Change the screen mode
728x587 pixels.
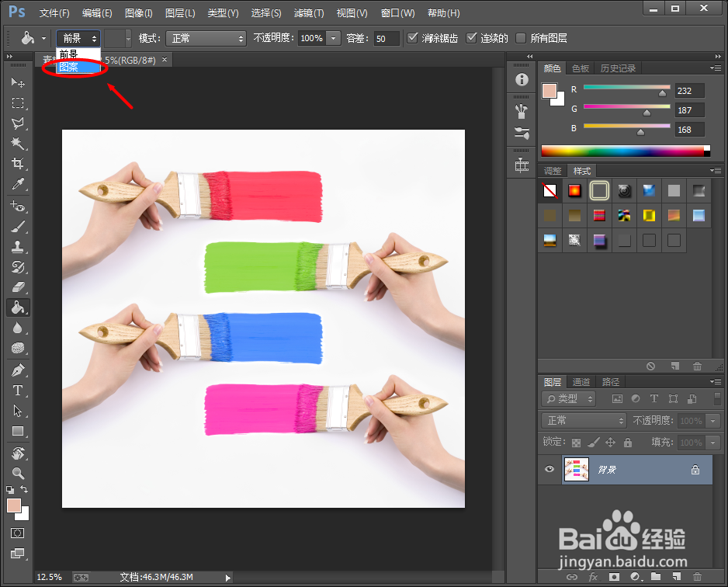[x=18, y=553]
